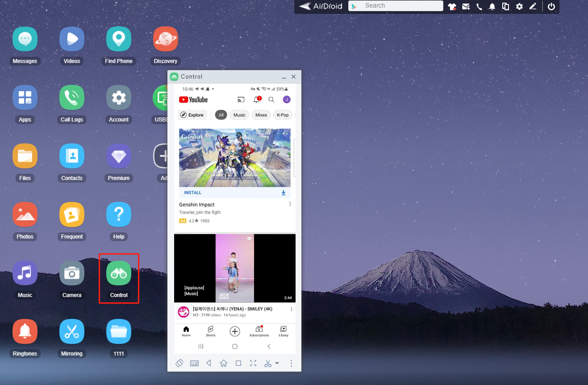The height and width of the screenshot is (385, 588).
Task: Switch to the Shorts tab in YouTube
Action: point(210,331)
